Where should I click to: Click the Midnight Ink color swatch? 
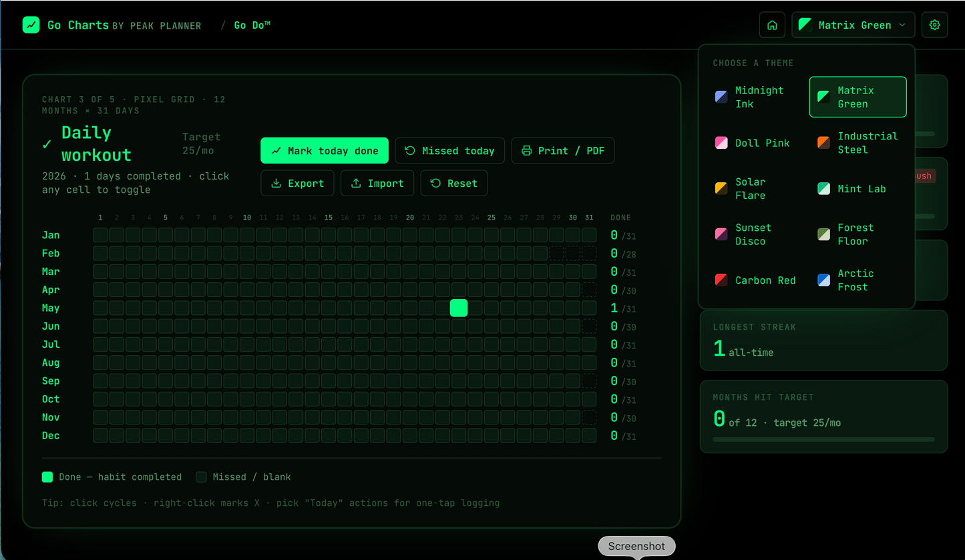(x=721, y=97)
